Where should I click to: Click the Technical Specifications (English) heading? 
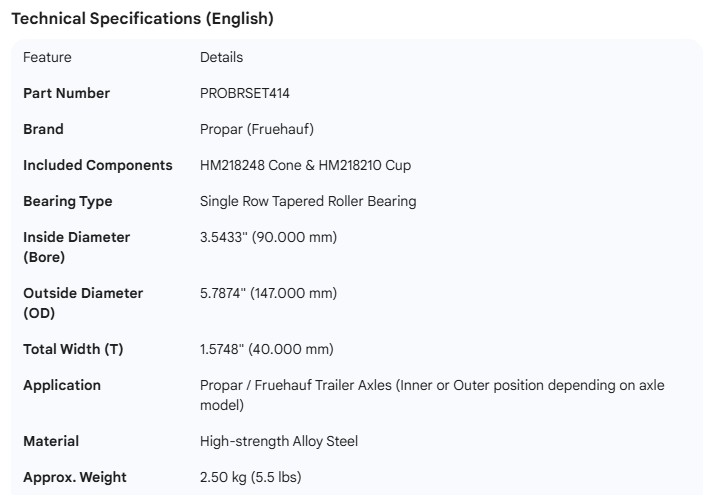pyautogui.click(x=142, y=19)
